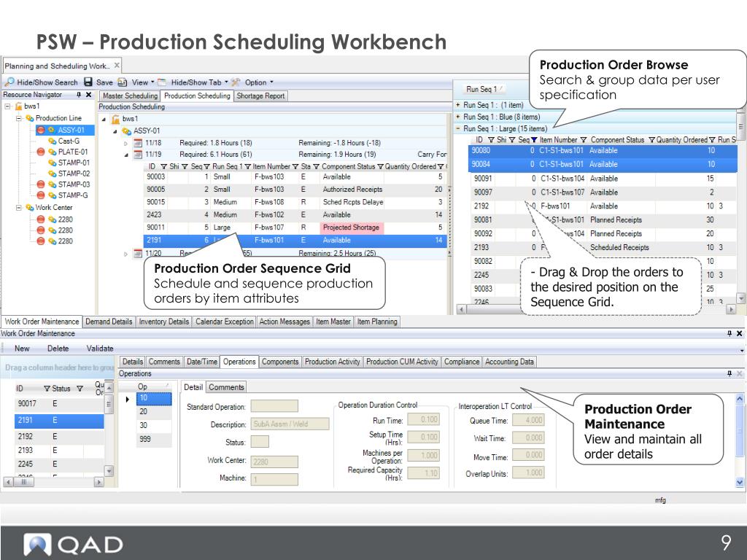Image resolution: width=747 pixels, height=560 pixels.
Task: Select work order 90017 in the list
Action: click(59, 403)
